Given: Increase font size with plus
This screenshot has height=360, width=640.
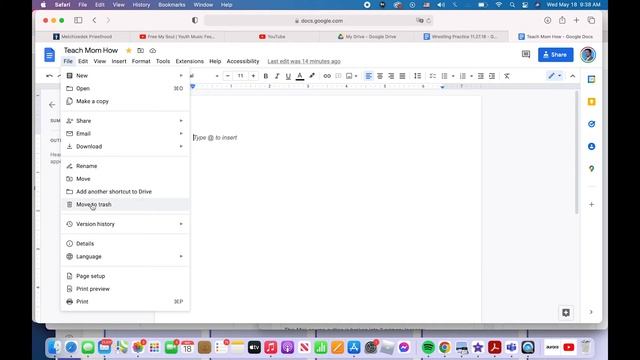Looking at the screenshot, I should click(253, 76).
